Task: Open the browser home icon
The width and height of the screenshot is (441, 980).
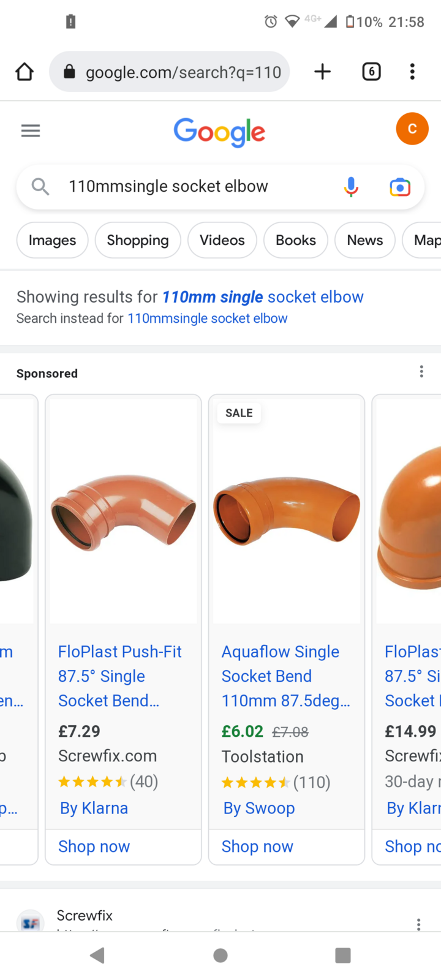Action: pos(24,72)
